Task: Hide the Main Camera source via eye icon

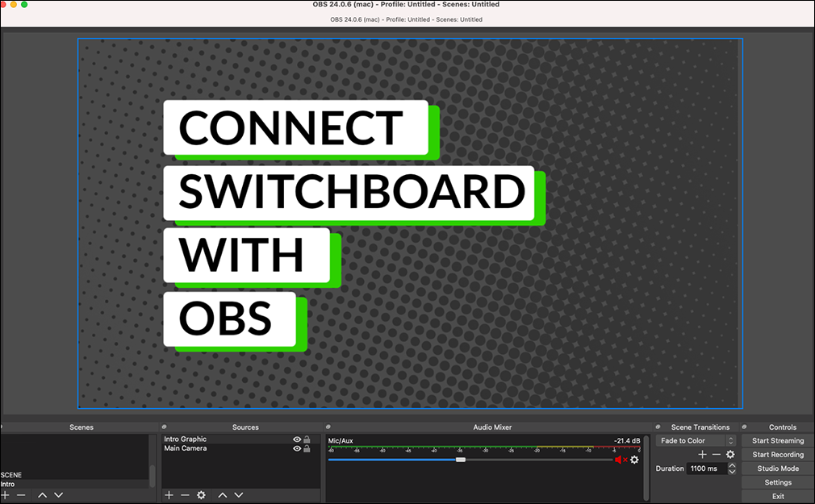Action: [x=297, y=448]
